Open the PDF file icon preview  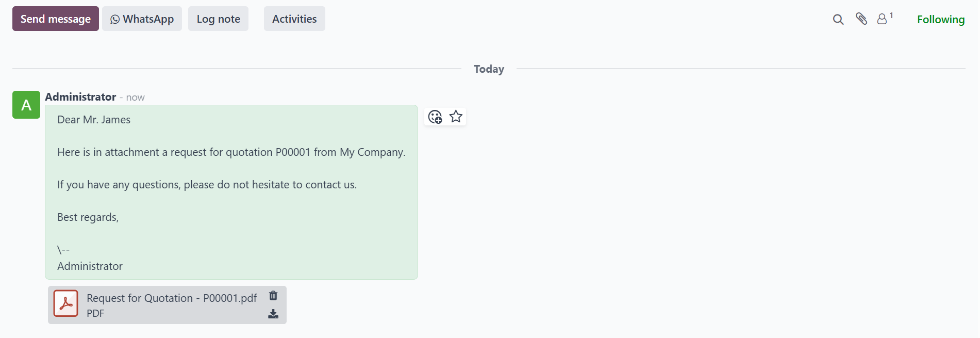66,303
